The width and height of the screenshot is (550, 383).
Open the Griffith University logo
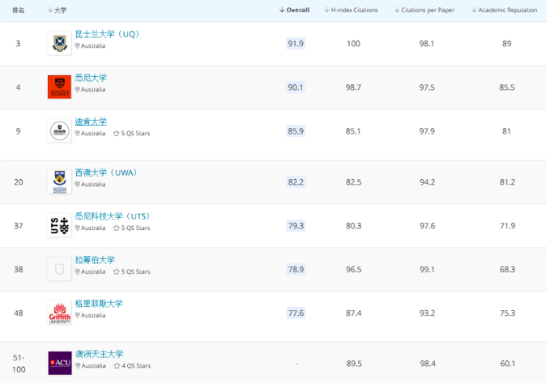[60, 313]
